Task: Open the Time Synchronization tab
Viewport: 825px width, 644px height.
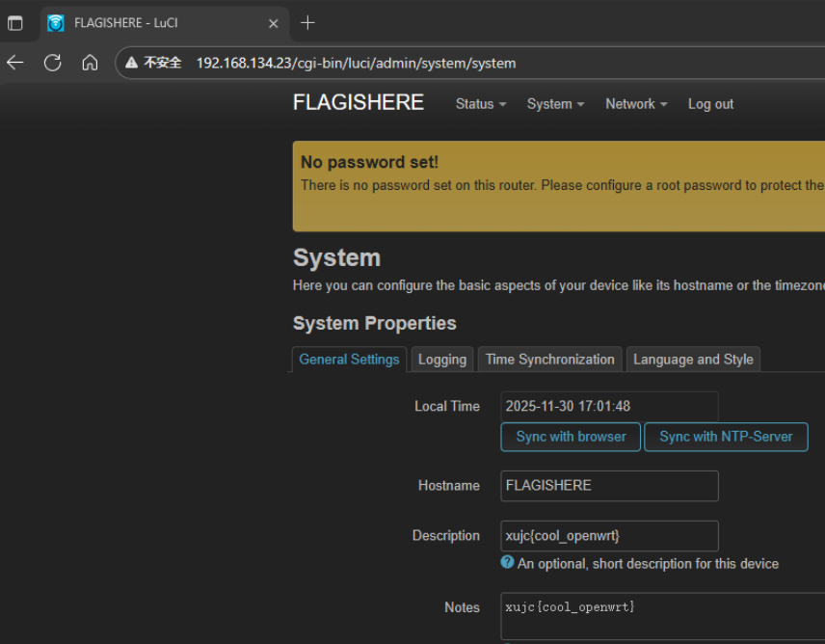Action: coord(549,360)
